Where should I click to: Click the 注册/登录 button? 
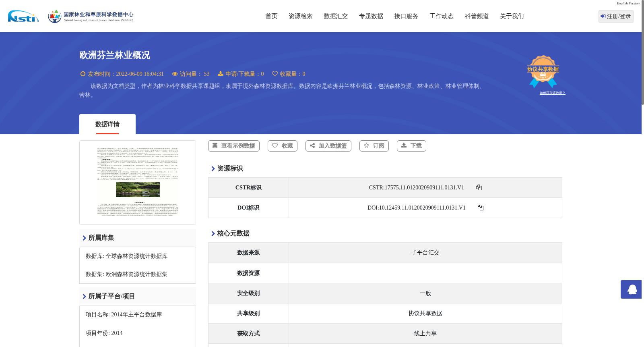[616, 16]
